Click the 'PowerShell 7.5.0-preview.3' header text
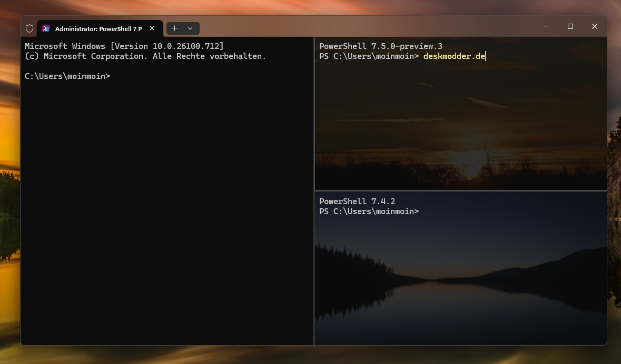 coord(381,46)
